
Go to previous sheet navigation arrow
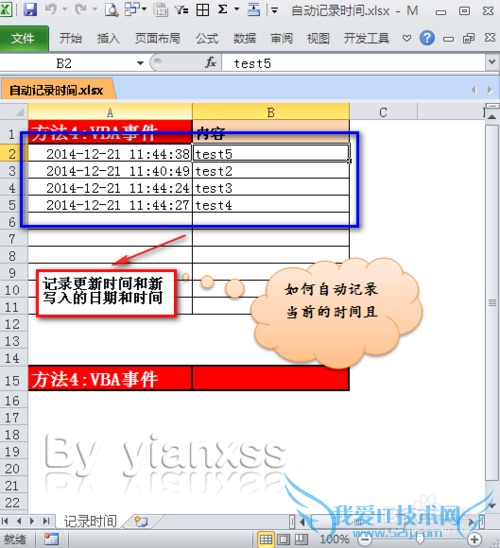pos(19,521)
